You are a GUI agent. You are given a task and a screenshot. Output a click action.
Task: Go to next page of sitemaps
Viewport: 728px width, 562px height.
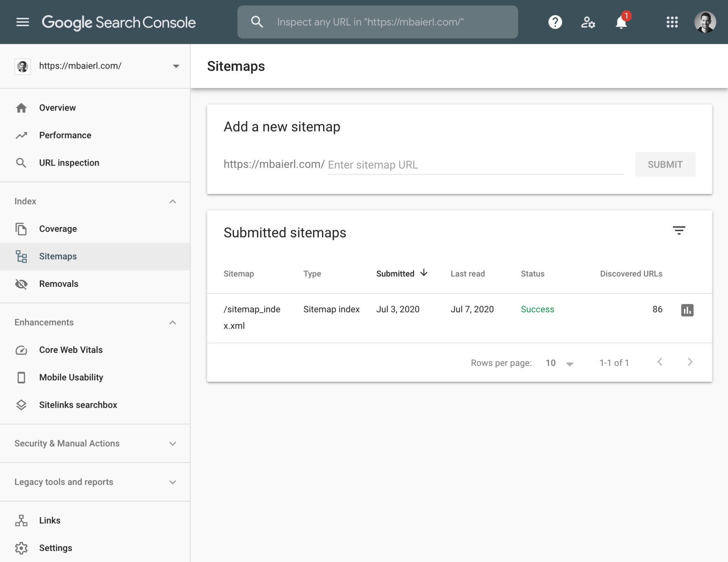click(x=690, y=362)
